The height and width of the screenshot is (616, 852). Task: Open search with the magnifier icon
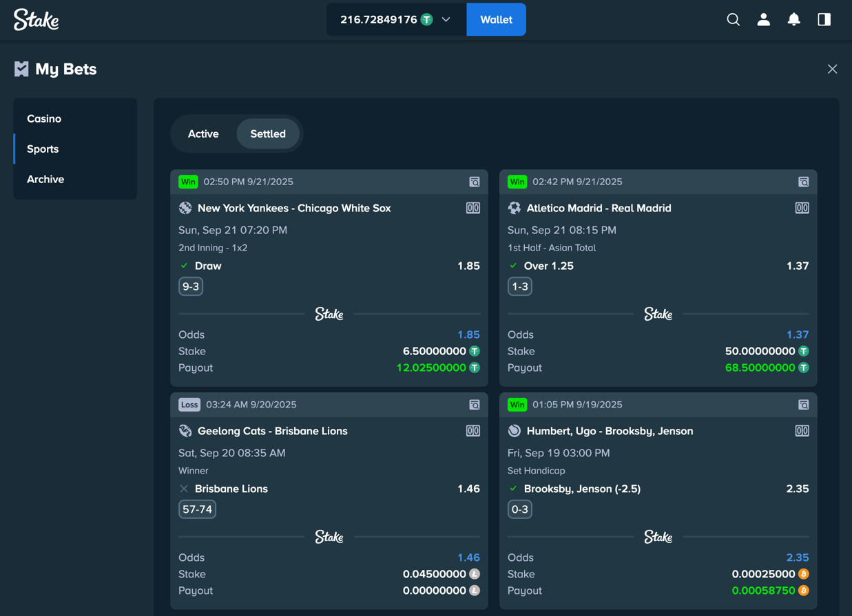tap(733, 19)
